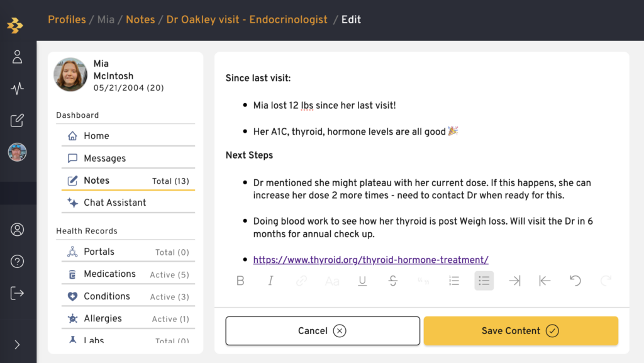
Task: Toggle the bulleted list button
Action: [x=484, y=281]
